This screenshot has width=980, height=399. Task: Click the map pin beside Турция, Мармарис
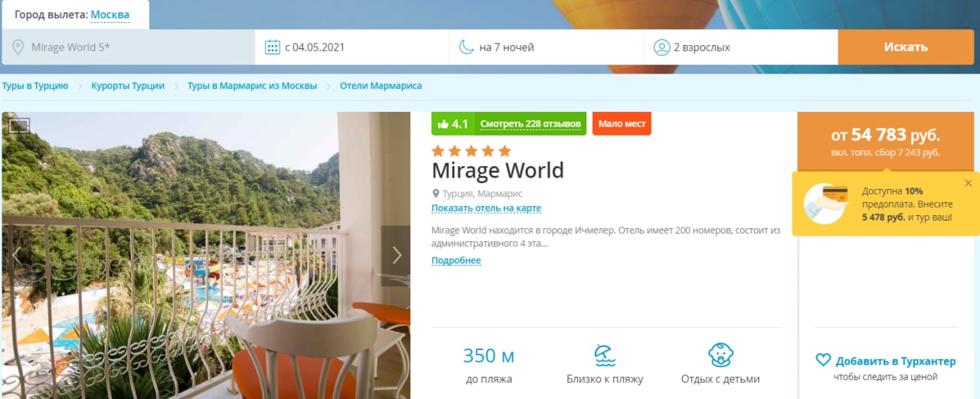436,194
